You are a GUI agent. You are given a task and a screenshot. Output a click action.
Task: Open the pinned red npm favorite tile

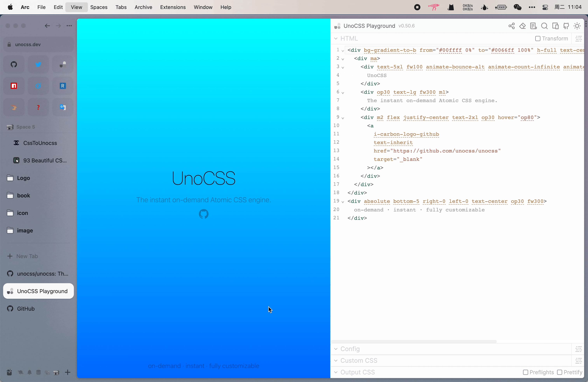coord(14,86)
